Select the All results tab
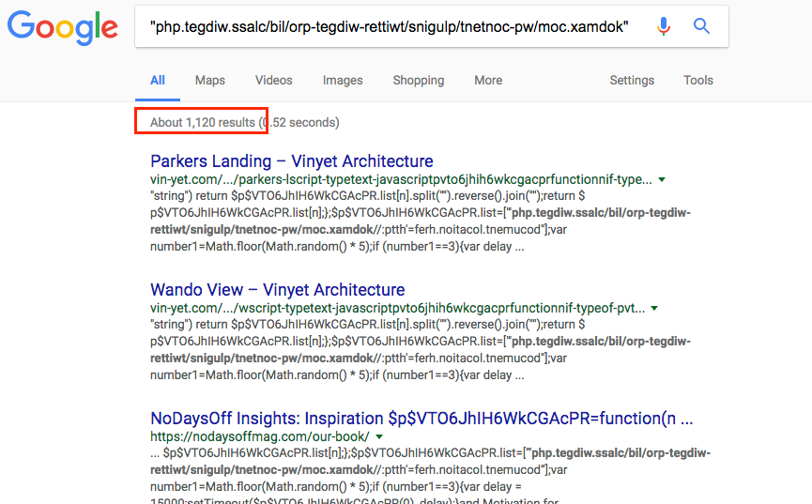This screenshot has height=504, width=812. pos(158,81)
